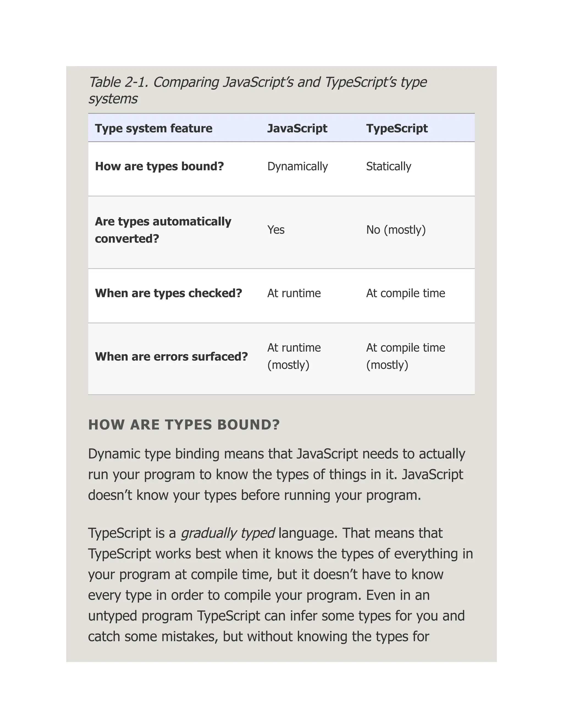563x728 pixels.
Task: Click the 'TypeScript' column header
Action: click(x=397, y=128)
